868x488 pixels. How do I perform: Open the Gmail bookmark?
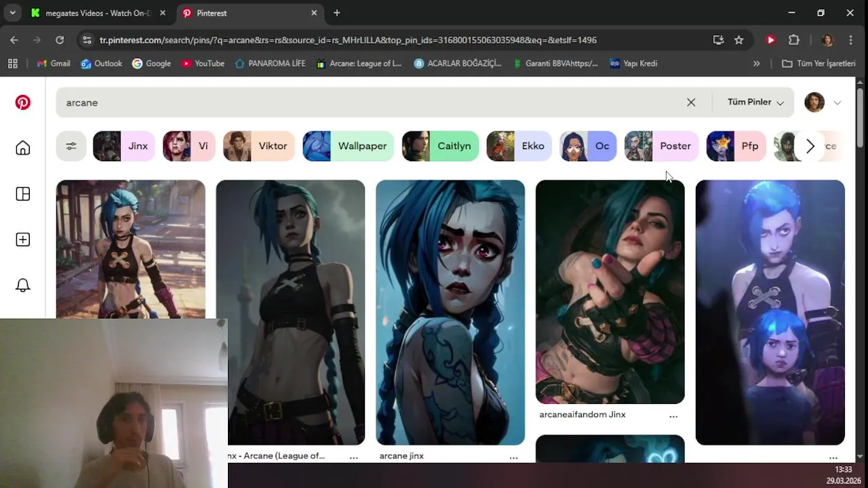[x=54, y=63]
